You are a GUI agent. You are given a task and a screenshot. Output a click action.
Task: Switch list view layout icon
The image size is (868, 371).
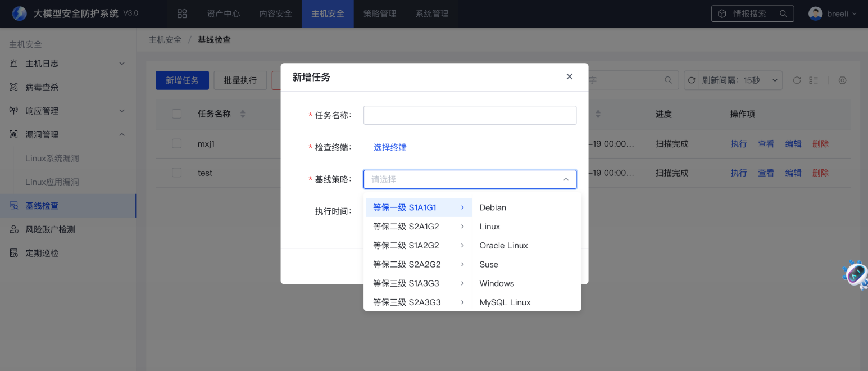point(814,80)
